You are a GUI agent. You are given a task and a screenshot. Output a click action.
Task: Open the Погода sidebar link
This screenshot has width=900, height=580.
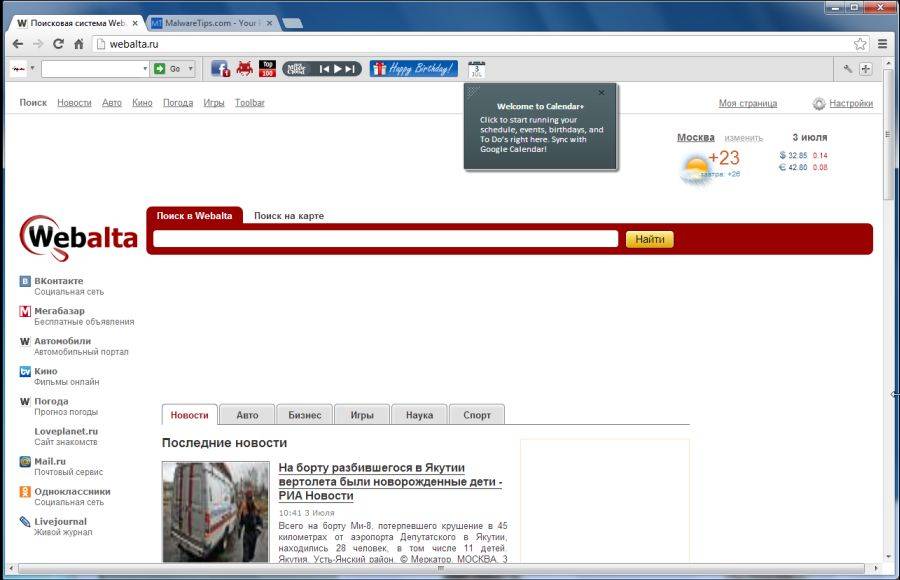coord(51,401)
